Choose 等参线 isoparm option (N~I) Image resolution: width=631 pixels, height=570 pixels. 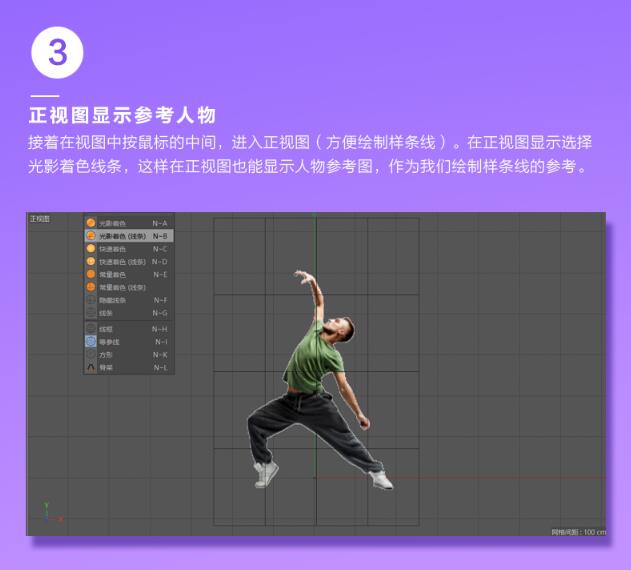[x=129, y=342]
